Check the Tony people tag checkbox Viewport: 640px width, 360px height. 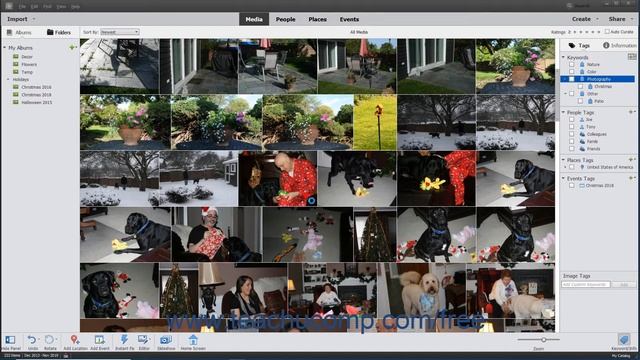[572, 127]
